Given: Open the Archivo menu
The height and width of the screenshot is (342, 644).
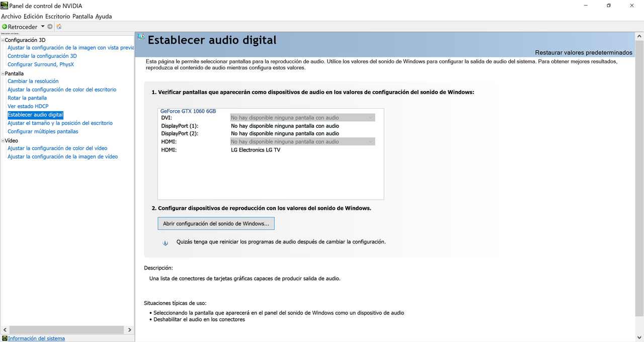Looking at the screenshot, I should click(x=11, y=16).
